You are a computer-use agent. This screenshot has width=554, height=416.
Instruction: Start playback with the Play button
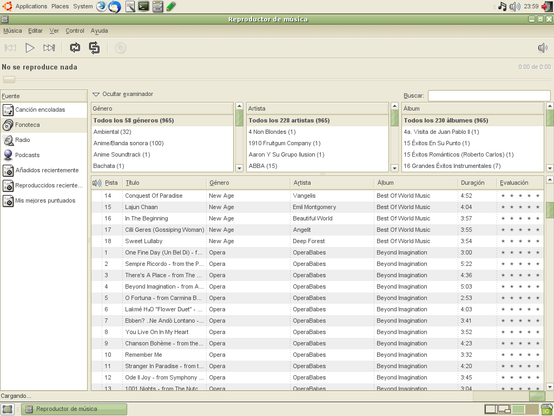click(30, 48)
